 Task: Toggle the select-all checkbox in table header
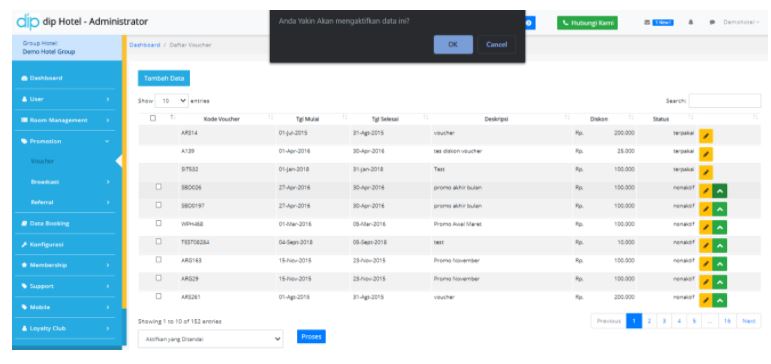point(153,119)
